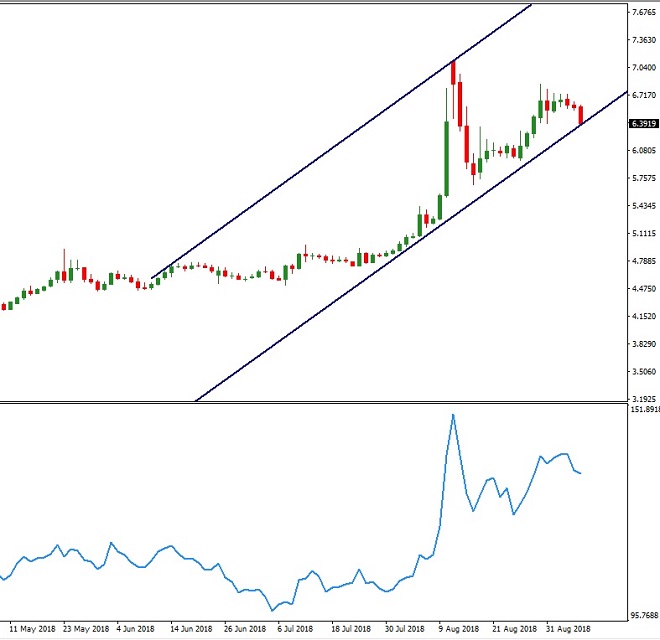Click the 4.7885 price axis label
The width and height of the screenshot is (660, 640).
pos(644,261)
